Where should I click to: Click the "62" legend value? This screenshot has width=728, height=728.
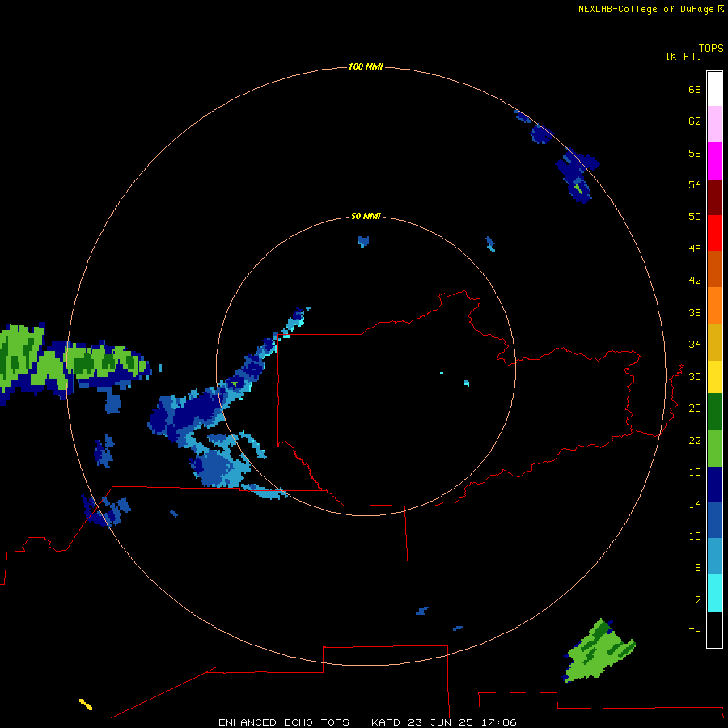coord(695,121)
